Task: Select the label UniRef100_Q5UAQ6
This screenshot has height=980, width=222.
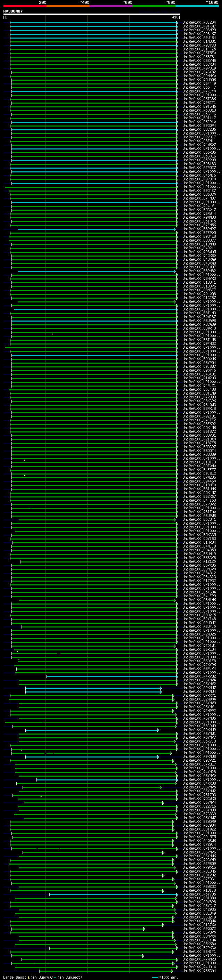Action: pos(199,80)
